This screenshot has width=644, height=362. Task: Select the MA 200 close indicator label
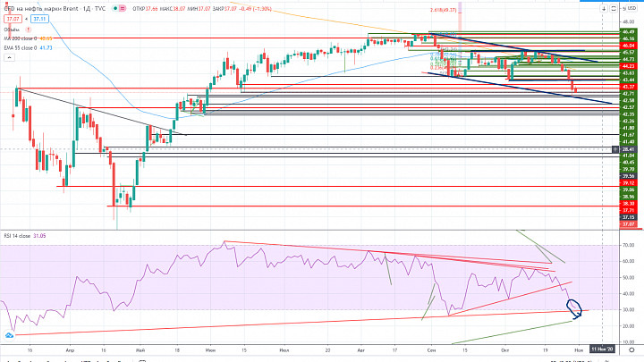20,38
